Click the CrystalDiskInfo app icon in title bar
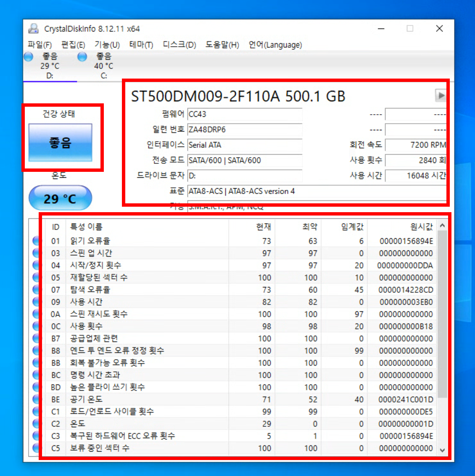Image resolution: width=475 pixels, height=476 pixels. point(33,29)
